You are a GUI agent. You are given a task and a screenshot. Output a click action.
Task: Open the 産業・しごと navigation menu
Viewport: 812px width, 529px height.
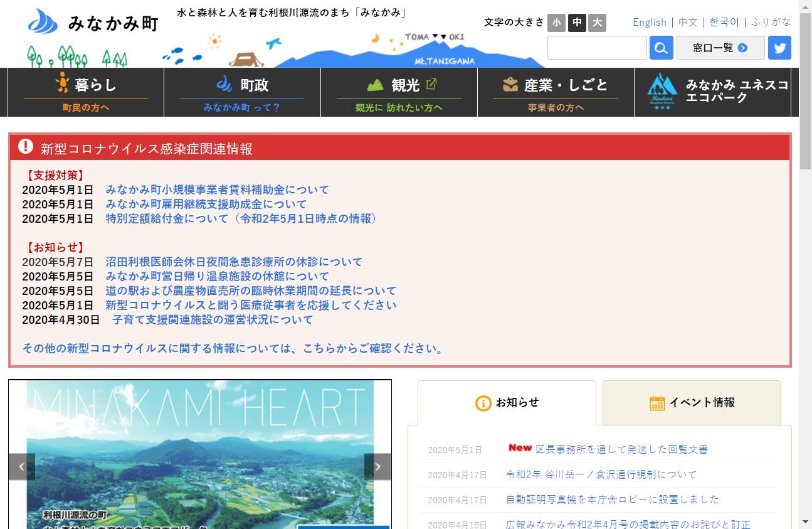556,92
